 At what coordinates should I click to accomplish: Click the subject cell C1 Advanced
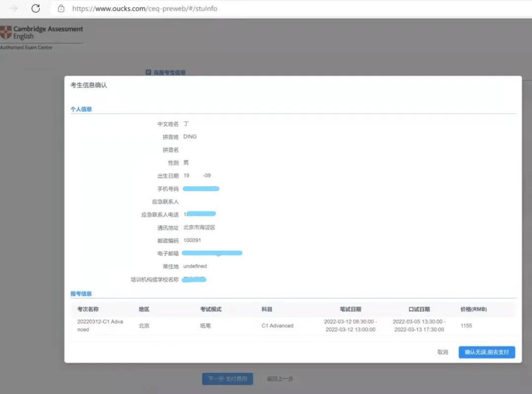click(277, 326)
